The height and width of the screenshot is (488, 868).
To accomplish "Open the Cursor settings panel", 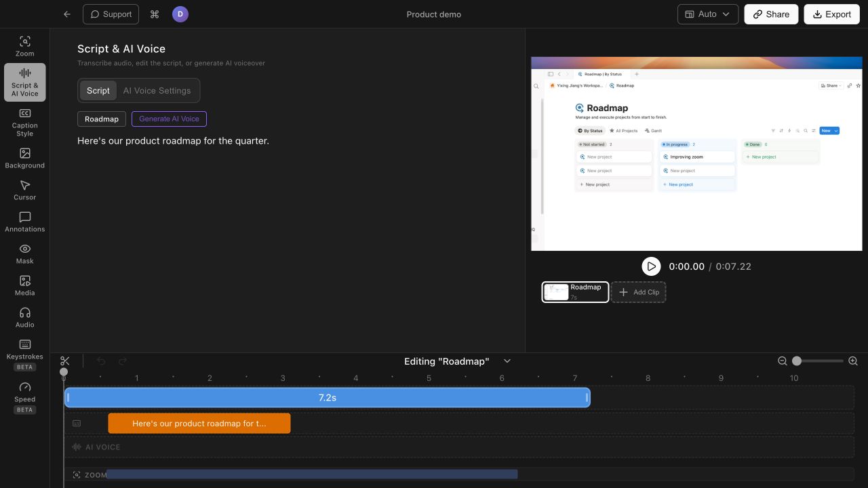I will 25,190.
